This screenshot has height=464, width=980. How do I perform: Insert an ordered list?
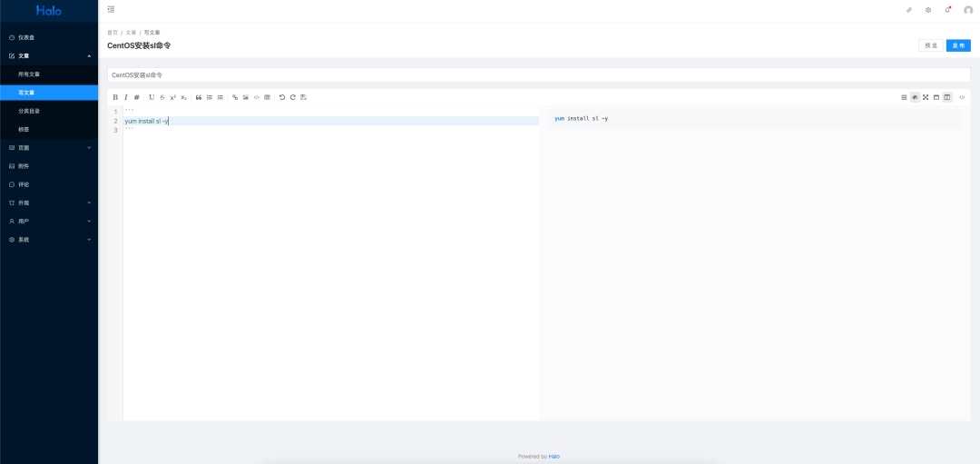coord(210,97)
